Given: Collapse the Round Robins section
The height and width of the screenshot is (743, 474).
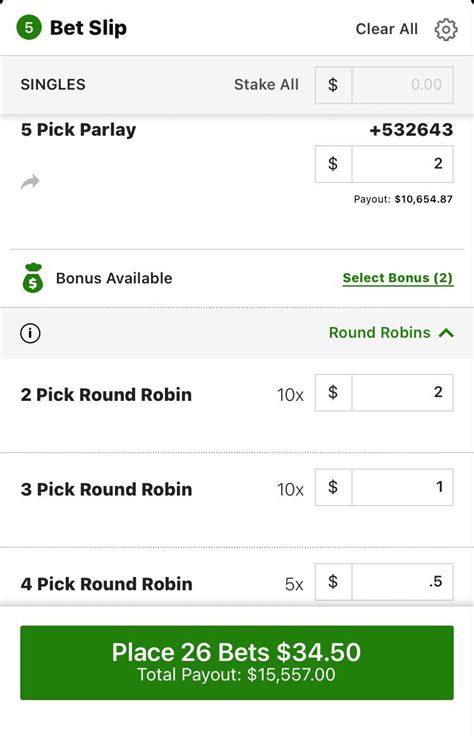Looking at the screenshot, I should click(391, 333).
